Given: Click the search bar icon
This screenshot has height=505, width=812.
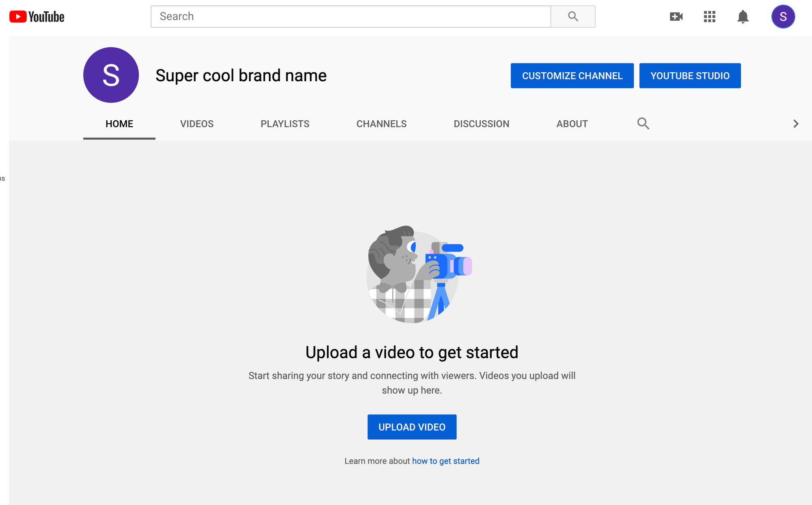Looking at the screenshot, I should [x=573, y=16].
